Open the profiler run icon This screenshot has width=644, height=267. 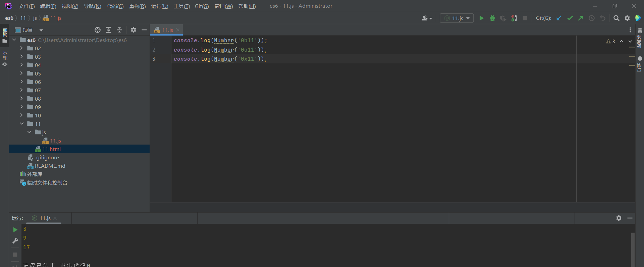tap(514, 18)
